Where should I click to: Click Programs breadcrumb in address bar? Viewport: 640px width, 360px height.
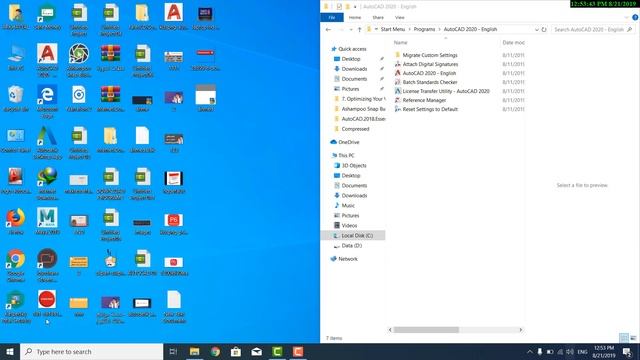tap(424, 29)
